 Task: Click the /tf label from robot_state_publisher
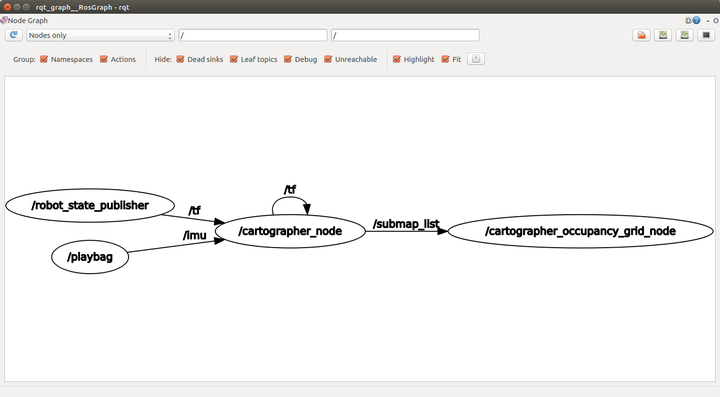pos(194,210)
